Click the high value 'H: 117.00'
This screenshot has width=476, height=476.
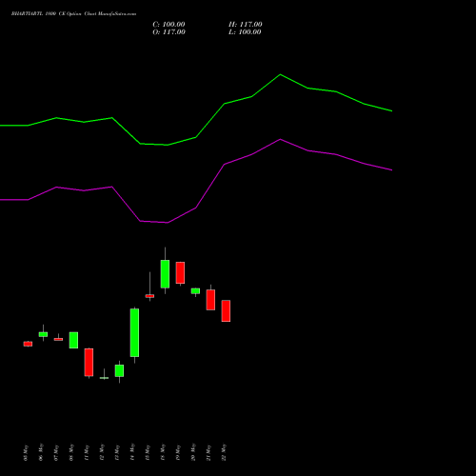pos(246,25)
